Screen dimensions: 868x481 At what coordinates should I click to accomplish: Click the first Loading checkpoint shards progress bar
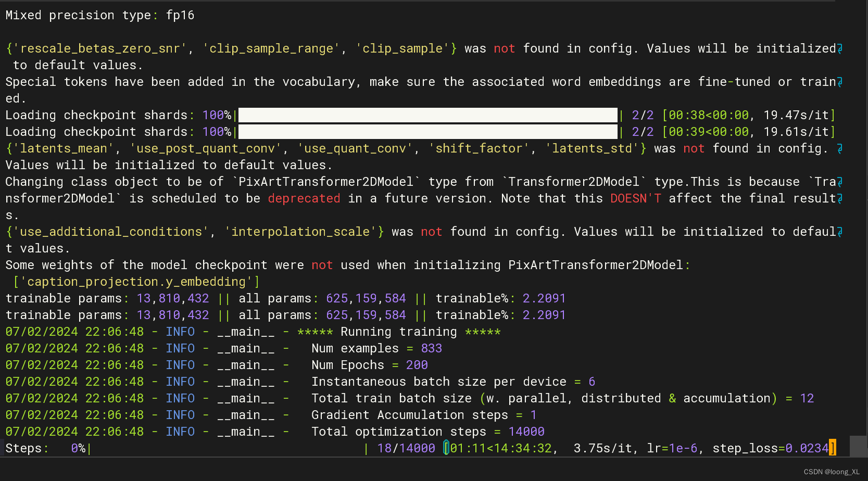(427, 115)
